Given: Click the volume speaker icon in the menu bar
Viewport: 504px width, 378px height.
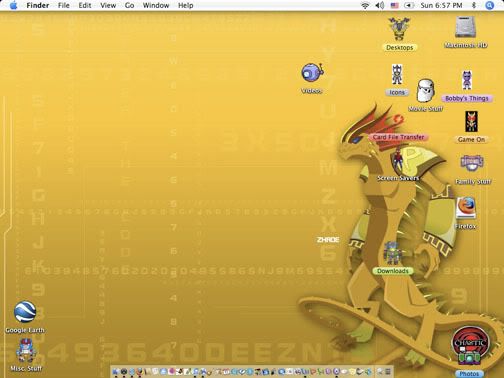Looking at the screenshot, I should click(380, 5).
